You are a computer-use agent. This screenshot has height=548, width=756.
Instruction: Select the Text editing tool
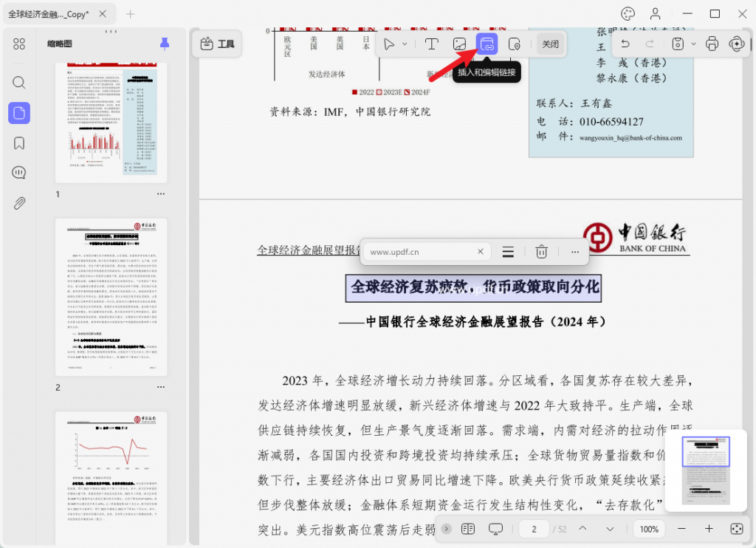(x=432, y=44)
